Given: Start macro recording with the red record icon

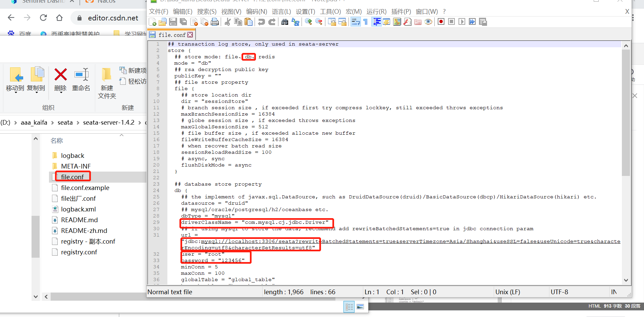Looking at the screenshot, I should tap(441, 21).
